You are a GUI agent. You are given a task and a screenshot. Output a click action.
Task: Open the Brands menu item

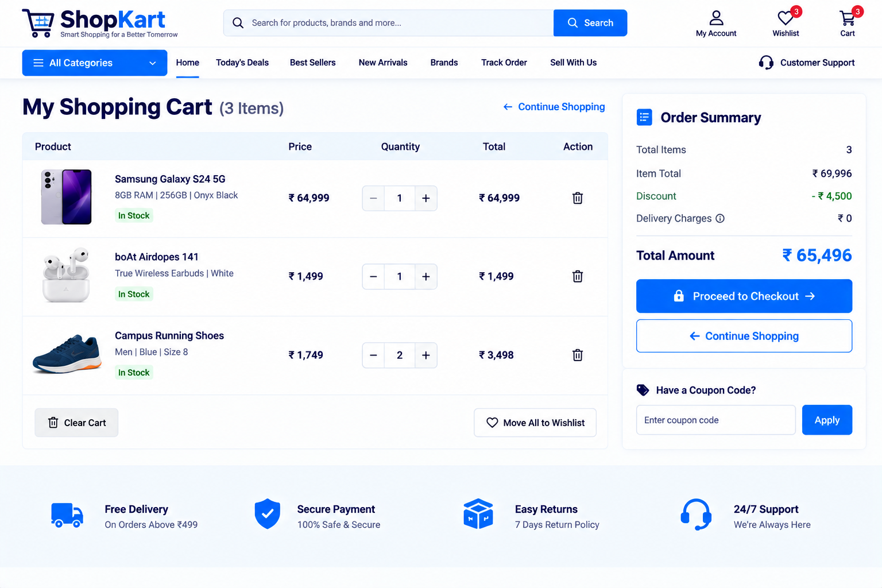click(x=444, y=63)
